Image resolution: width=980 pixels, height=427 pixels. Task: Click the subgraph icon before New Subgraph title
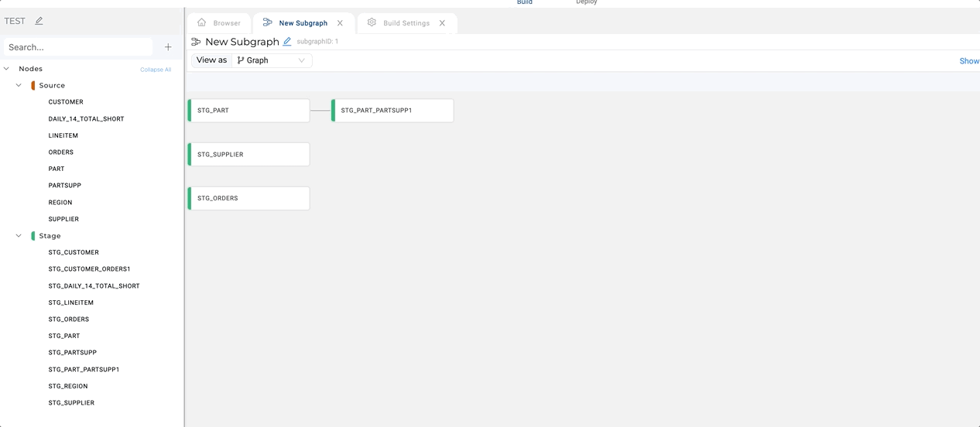(196, 42)
